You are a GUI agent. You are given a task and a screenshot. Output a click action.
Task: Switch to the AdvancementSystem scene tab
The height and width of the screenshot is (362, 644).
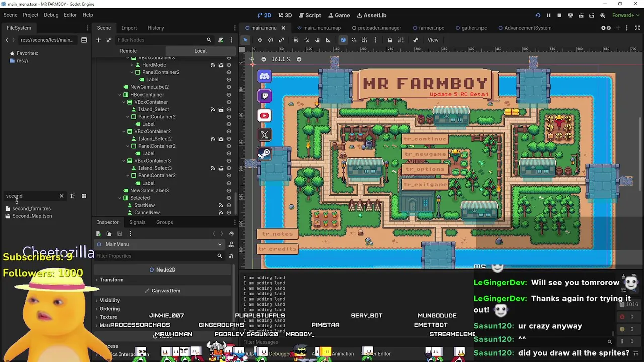pos(524,28)
